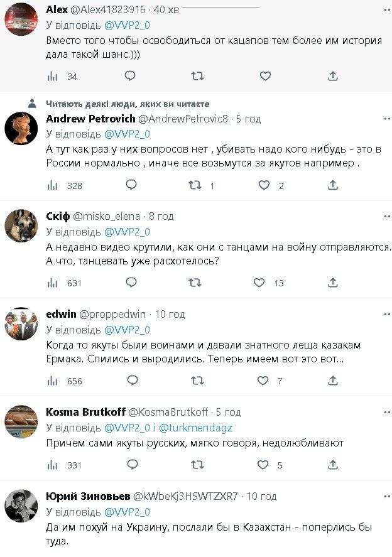The image size is (392, 557).
Task: Like Alex's tweet
Action: click(x=265, y=76)
